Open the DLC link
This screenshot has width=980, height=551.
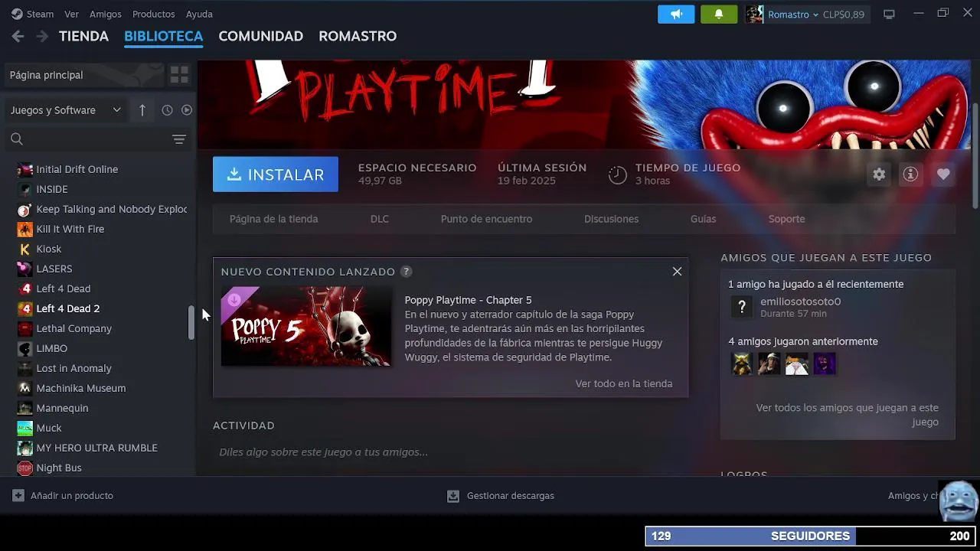click(x=380, y=219)
